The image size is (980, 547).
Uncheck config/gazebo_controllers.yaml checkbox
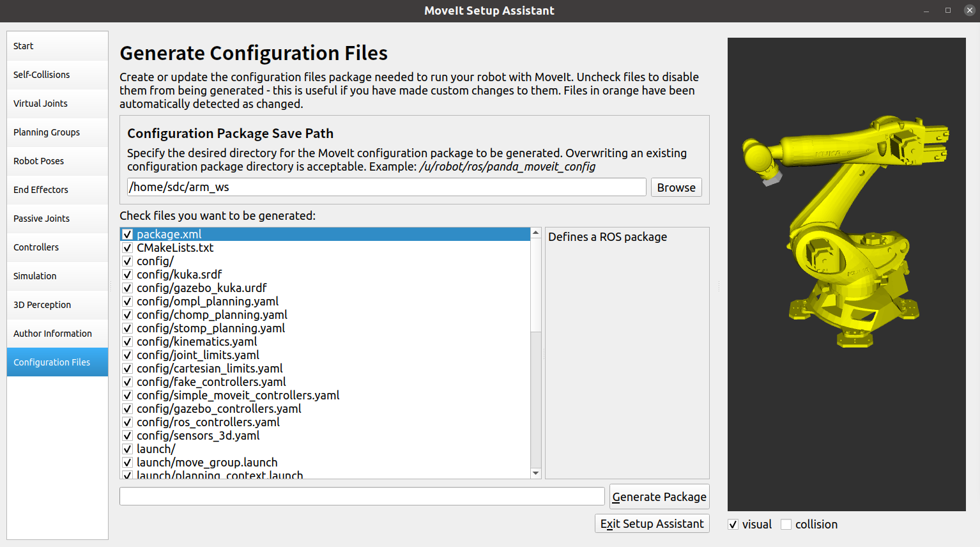point(128,409)
